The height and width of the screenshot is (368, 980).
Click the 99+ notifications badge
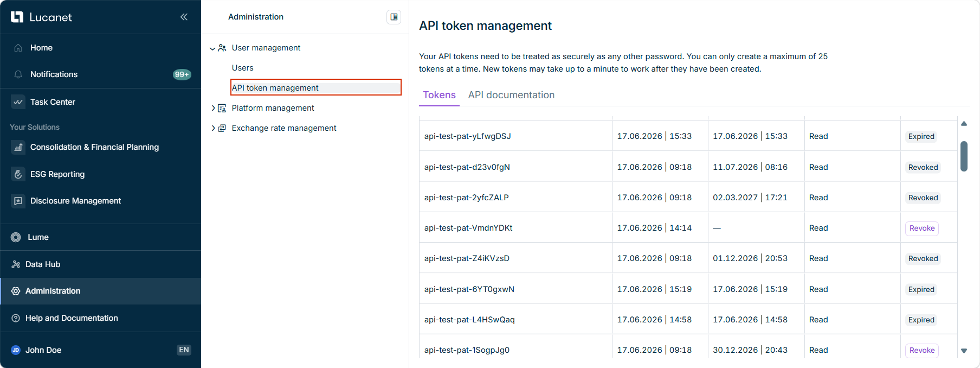point(182,74)
